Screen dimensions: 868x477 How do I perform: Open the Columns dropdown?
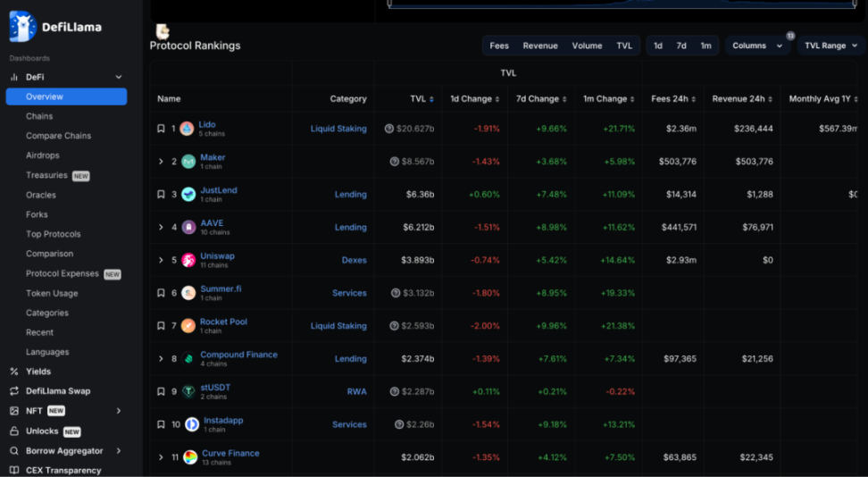(x=757, y=46)
